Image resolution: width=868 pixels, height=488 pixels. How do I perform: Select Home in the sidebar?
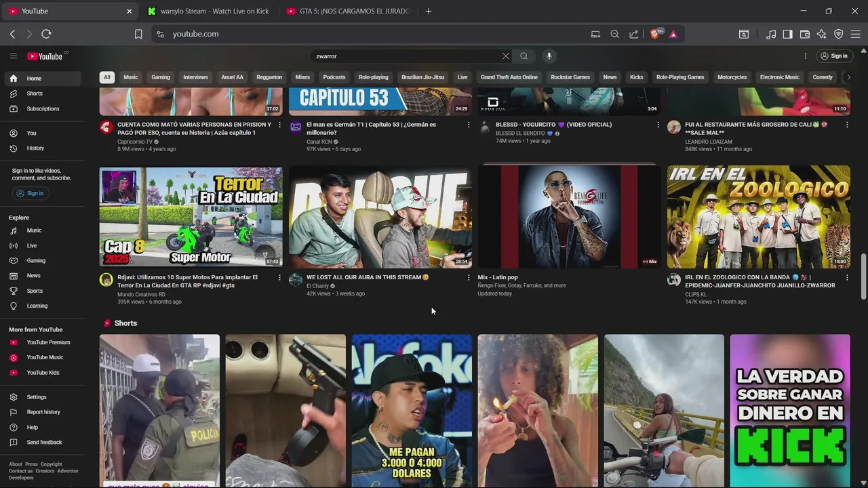point(42,79)
